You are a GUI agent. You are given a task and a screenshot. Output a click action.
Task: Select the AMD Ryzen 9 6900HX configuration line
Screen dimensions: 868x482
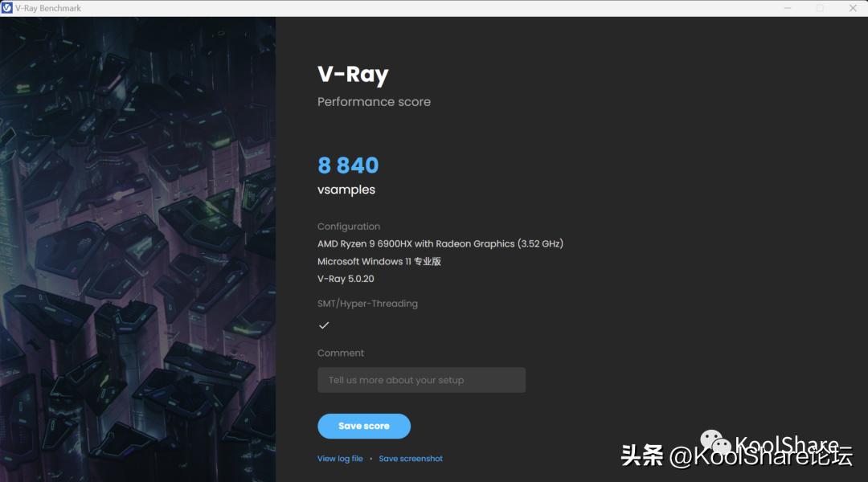440,243
